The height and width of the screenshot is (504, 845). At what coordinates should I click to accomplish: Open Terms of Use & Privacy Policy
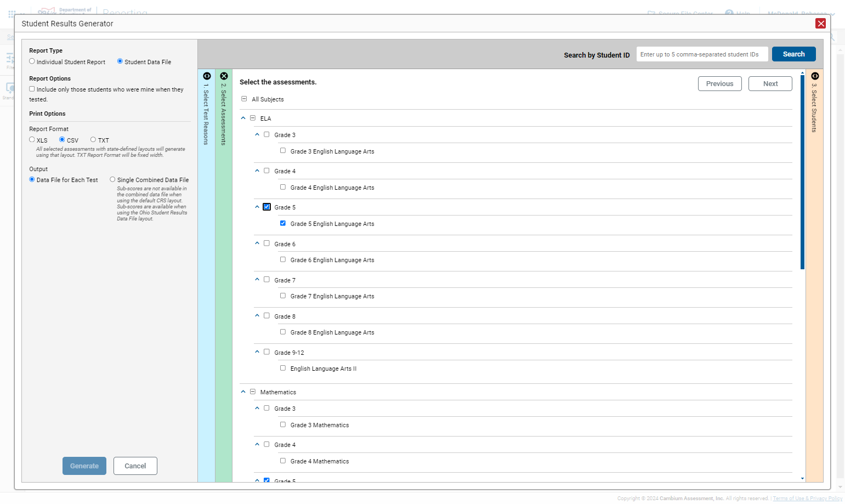(x=807, y=499)
